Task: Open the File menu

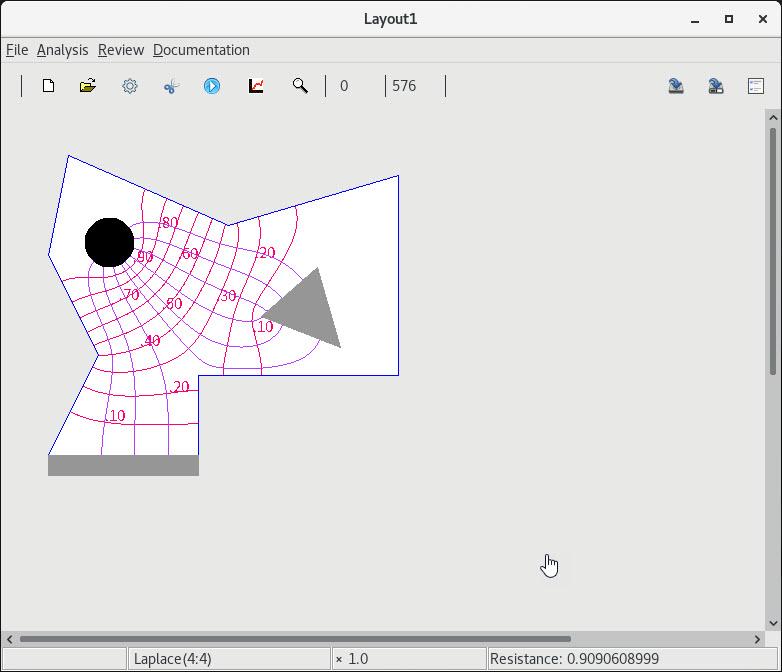Action: [x=17, y=50]
